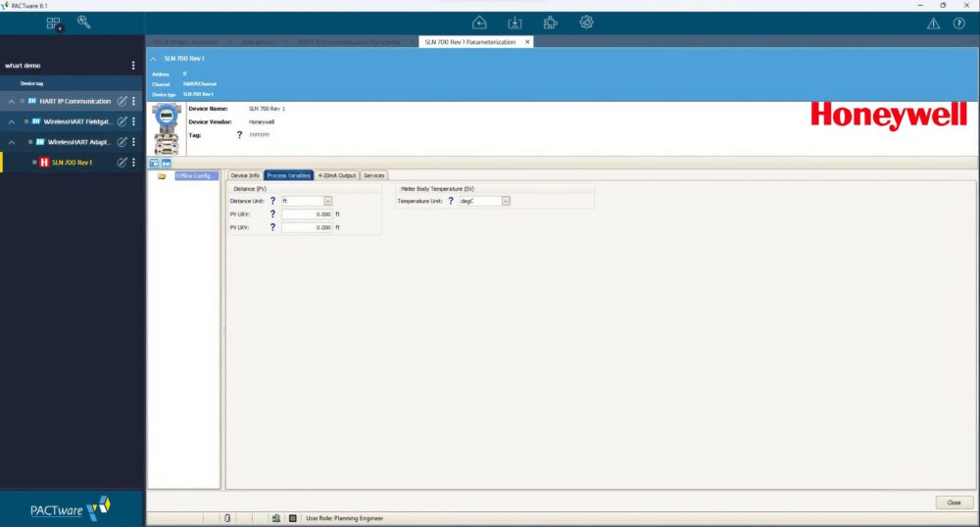
Task: Click the red Honeywell H device icon
Action: (x=44, y=163)
